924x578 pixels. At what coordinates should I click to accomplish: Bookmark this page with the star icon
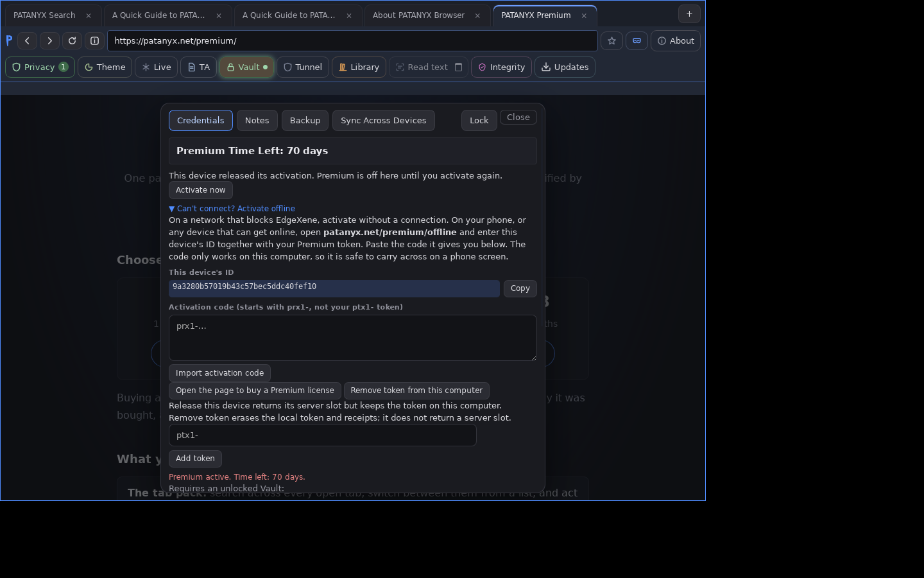pos(612,40)
